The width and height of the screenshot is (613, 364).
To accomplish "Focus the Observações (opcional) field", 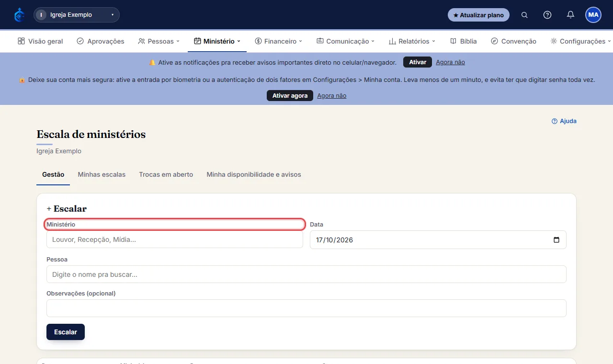I will (306, 308).
